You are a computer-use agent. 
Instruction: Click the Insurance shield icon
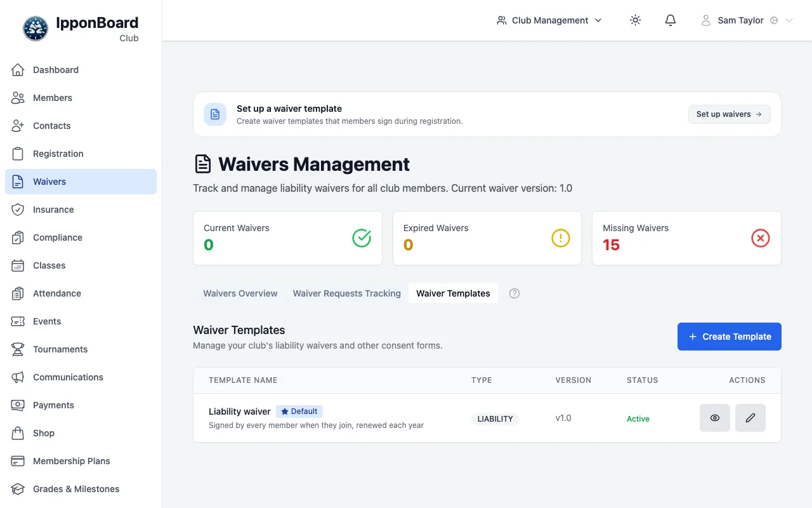coord(18,210)
